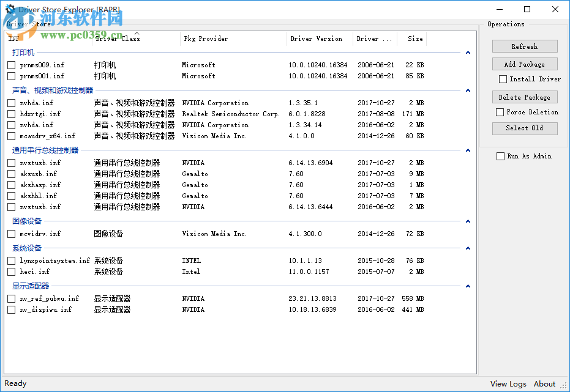
Task: Click the Add Package button
Action: (524, 64)
